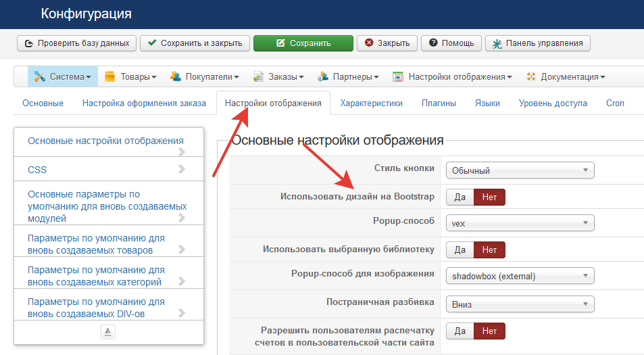This screenshot has width=644, height=355.
Task: Click the tools icon beside Система
Action: coord(39,76)
